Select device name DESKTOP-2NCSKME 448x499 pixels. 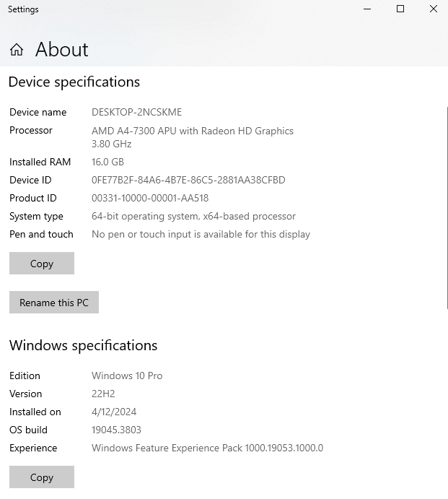(x=137, y=112)
